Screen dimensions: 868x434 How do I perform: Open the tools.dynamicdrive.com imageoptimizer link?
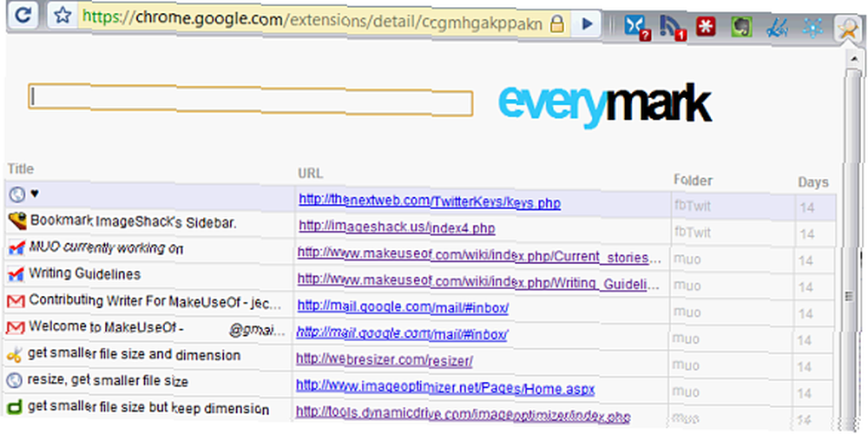click(463, 413)
